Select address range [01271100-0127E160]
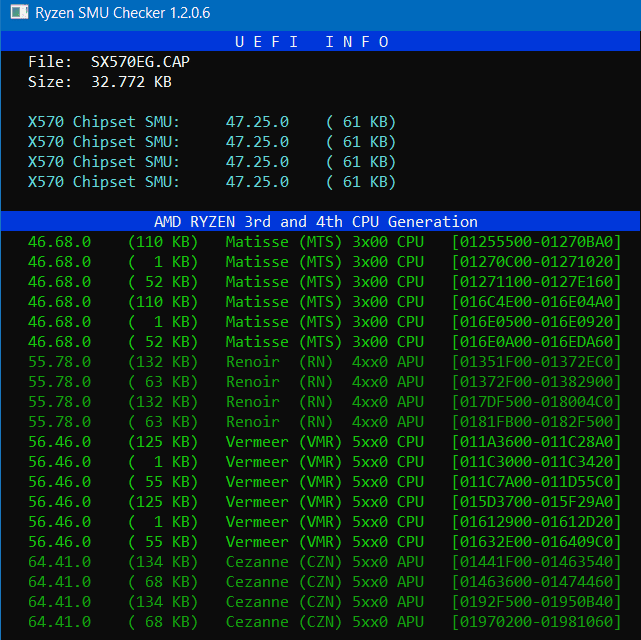The image size is (641, 640). [536, 282]
